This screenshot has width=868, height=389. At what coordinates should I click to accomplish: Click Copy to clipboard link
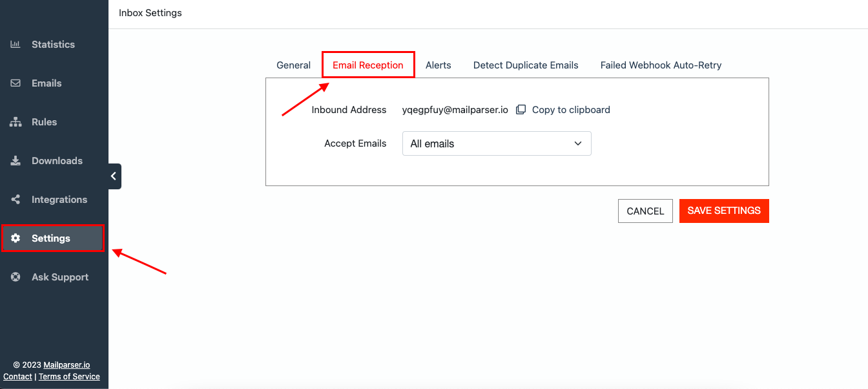point(571,110)
